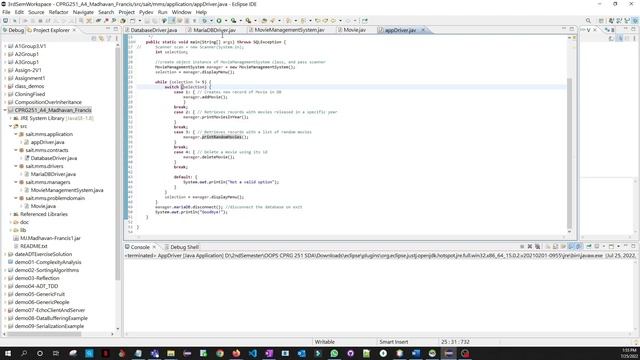
Task: Open the Debug launch dropdown arrow
Action: [x=211, y=20]
